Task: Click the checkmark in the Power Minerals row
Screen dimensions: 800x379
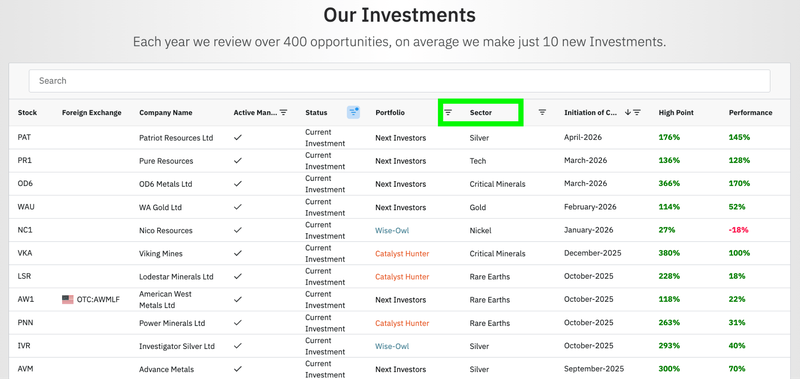Action: 238,323
